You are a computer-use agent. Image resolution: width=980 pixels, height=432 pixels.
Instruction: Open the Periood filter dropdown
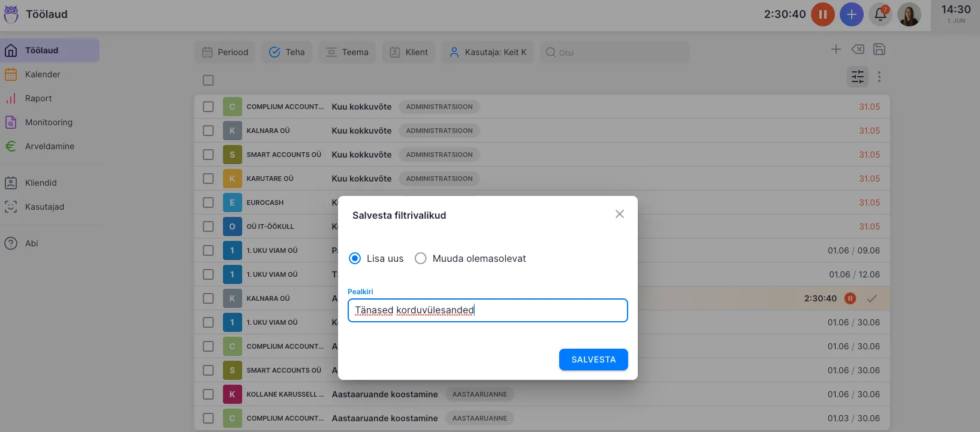[225, 52]
